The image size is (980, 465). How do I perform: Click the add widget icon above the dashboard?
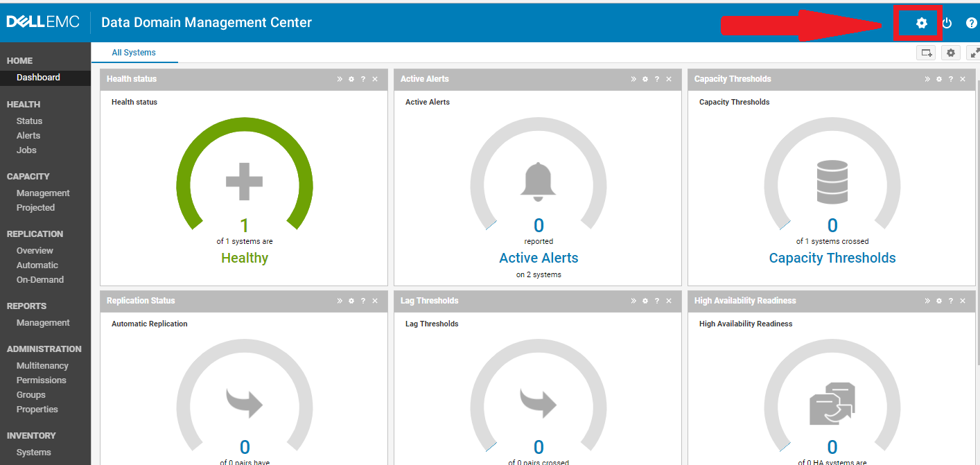point(926,52)
